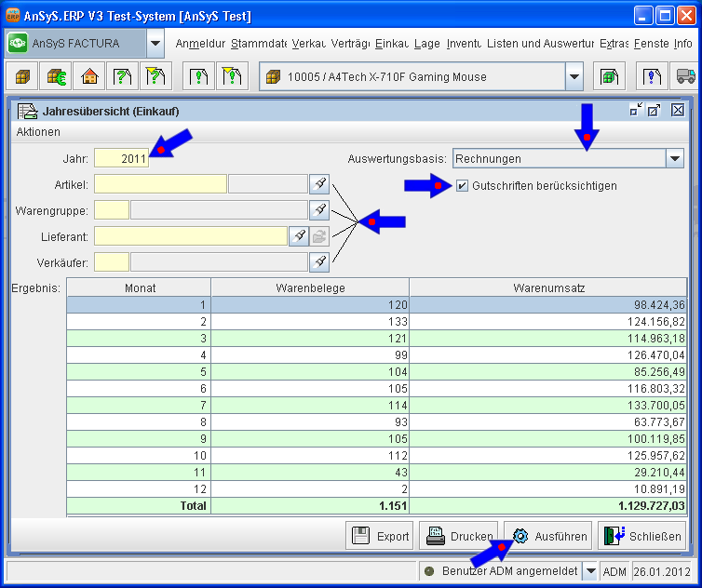Open the AnSyS FACTURA module dropdown

[x=155, y=44]
